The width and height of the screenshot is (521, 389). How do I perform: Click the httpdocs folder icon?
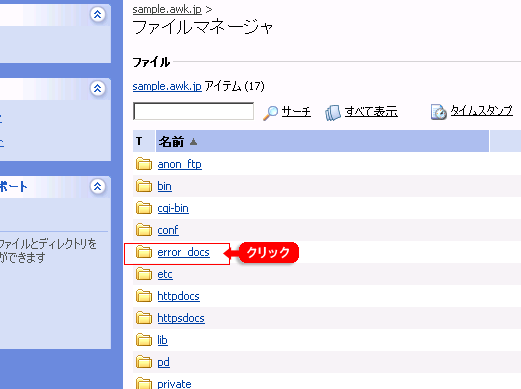(x=144, y=296)
